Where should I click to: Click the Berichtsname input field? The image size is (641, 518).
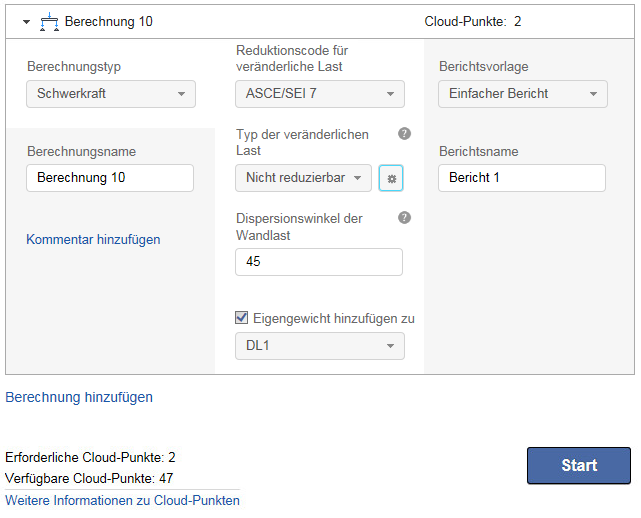pos(522,178)
